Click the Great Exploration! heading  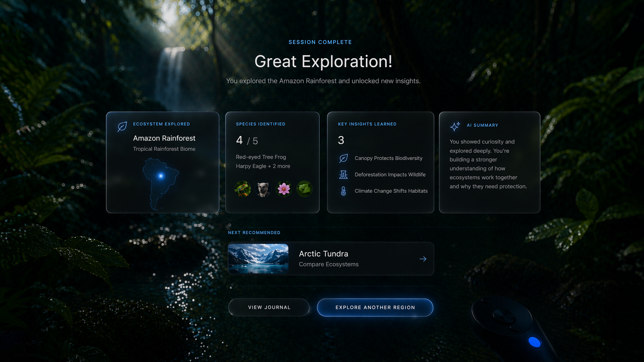(323, 62)
